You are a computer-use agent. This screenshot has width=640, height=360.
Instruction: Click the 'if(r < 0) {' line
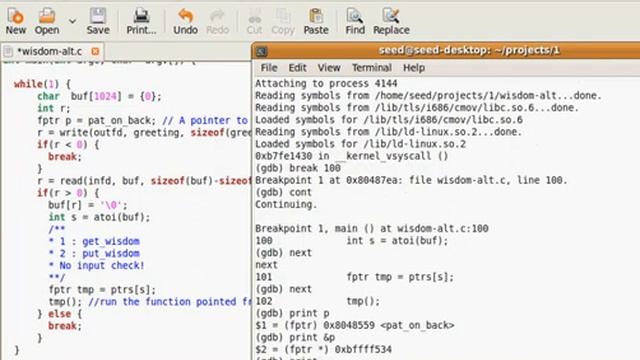point(68,145)
